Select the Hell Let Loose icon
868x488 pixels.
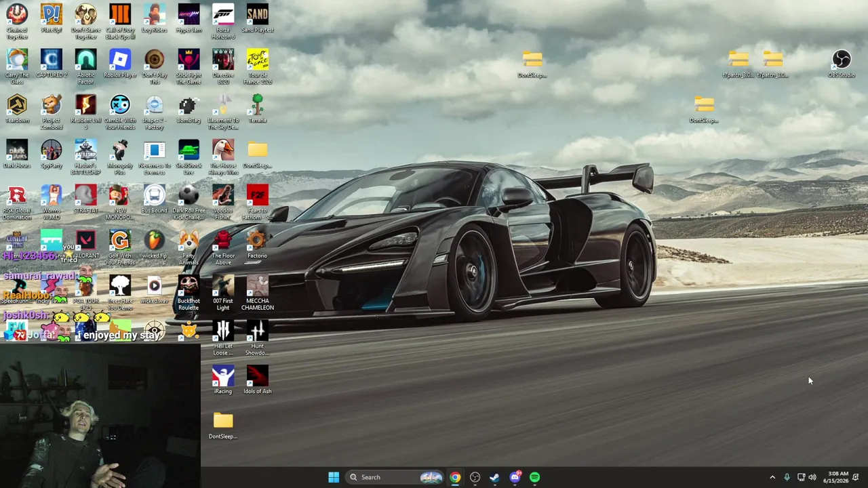click(223, 338)
